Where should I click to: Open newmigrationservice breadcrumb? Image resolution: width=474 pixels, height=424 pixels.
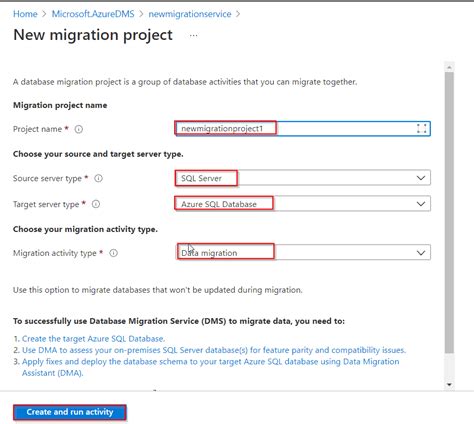(190, 14)
